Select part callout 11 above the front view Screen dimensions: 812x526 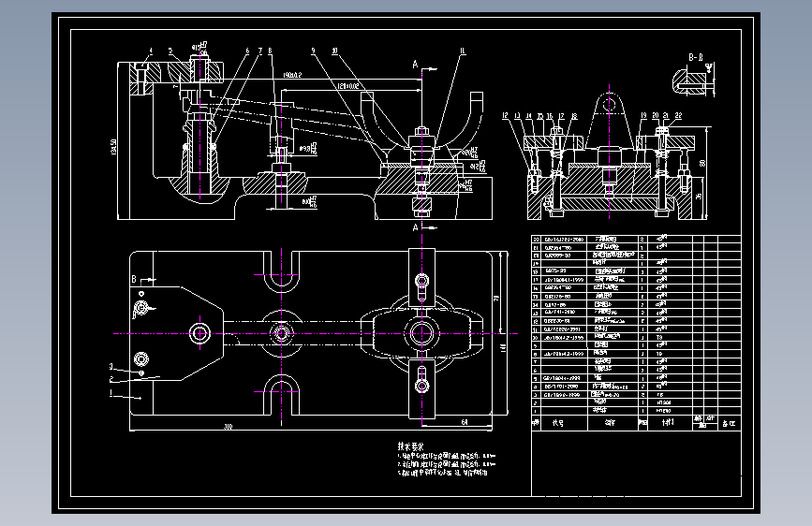tap(463, 51)
